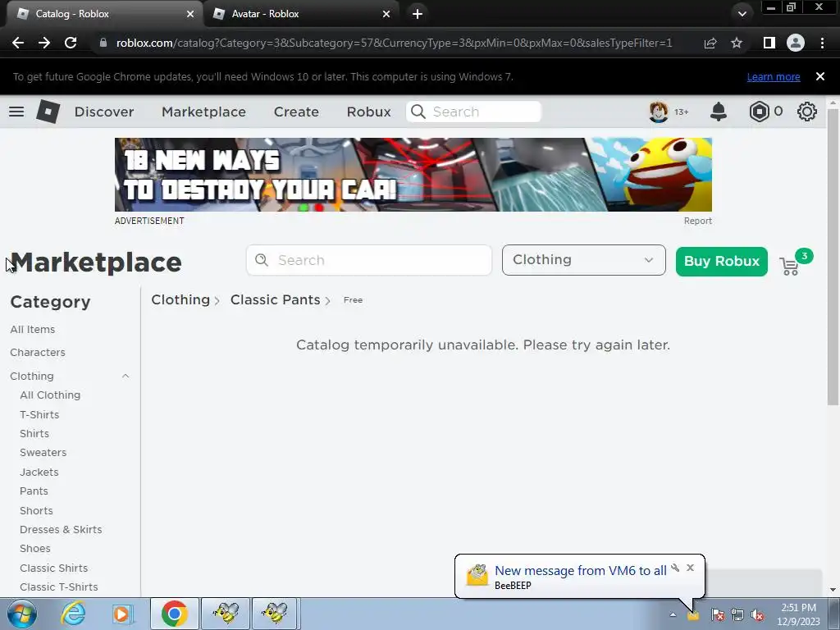Viewport: 840px width, 630px height.
Task: Open the shopping cart
Action: (790, 267)
